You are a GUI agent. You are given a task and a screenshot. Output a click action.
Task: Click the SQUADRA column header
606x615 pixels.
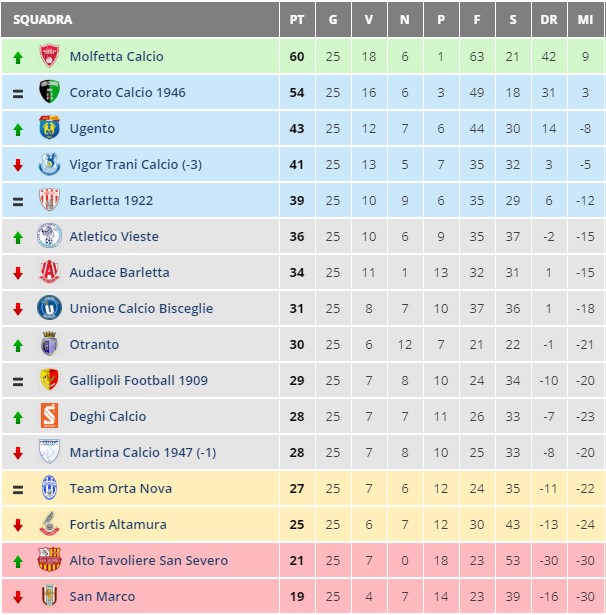43,20
